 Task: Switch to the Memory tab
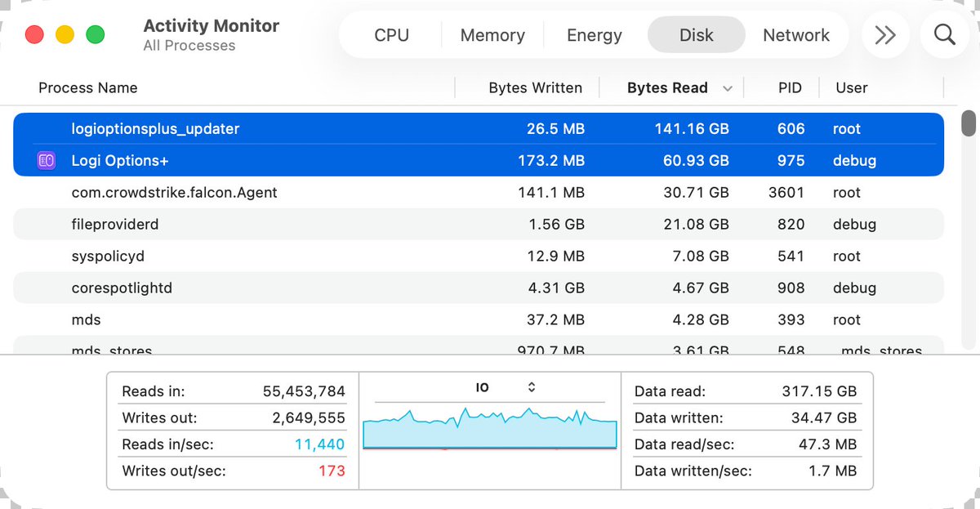492,35
